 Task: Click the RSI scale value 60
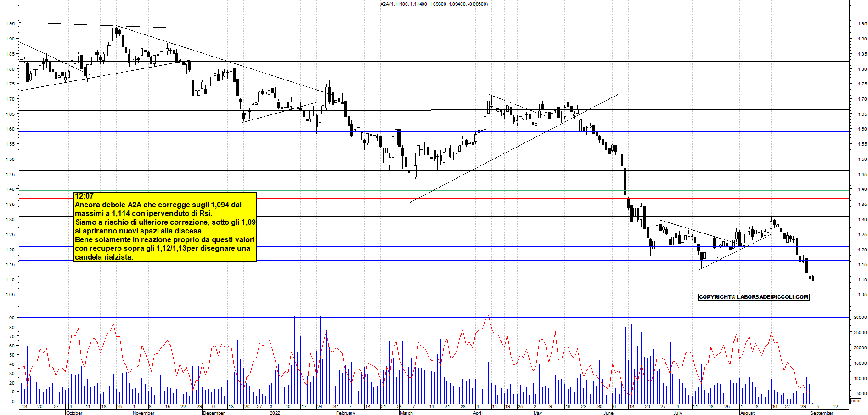(11, 346)
